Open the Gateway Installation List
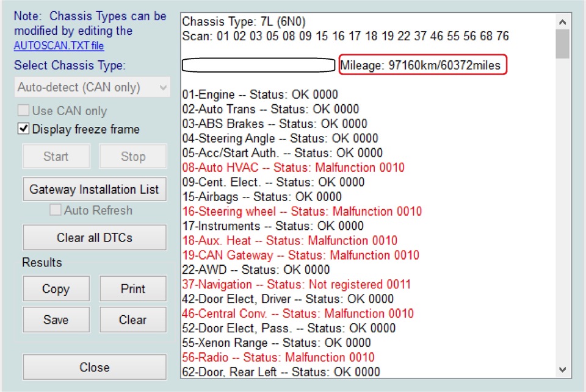The height and width of the screenshot is (392, 586). tap(95, 189)
